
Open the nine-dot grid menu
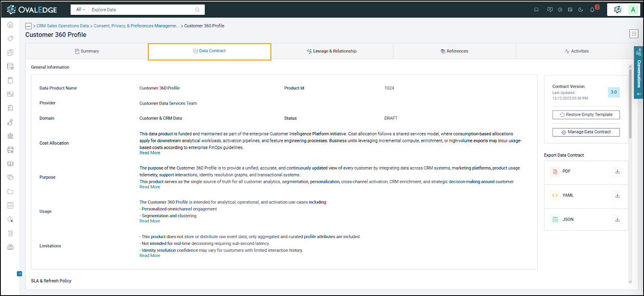point(634,34)
